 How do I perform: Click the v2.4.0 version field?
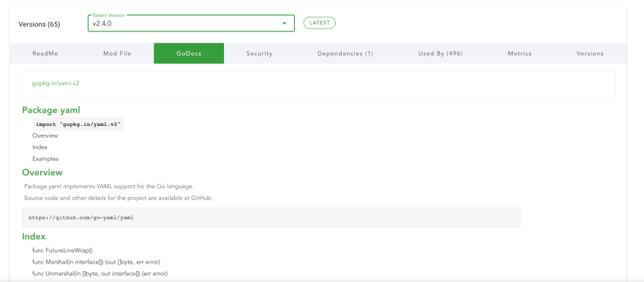pos(191,23)
